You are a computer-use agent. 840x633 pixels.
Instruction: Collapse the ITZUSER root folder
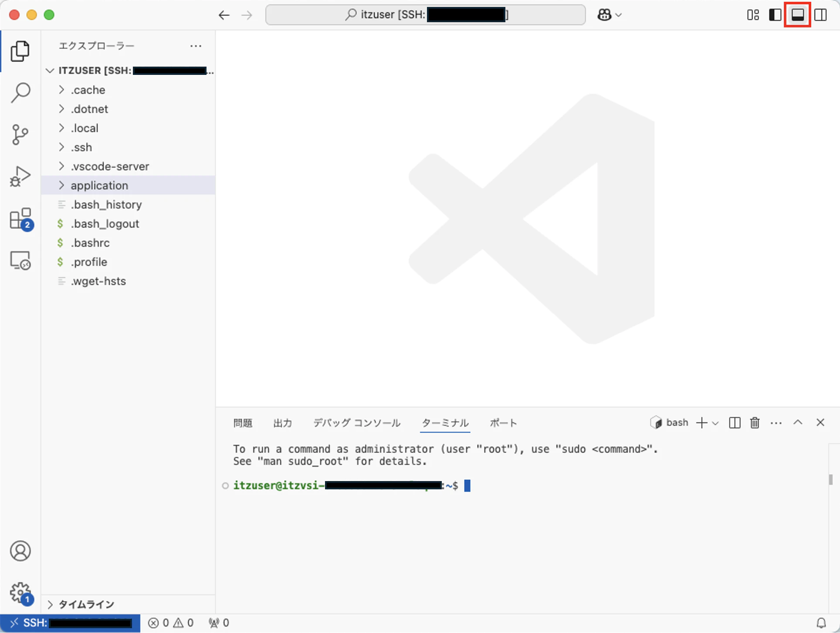point(128,71)
